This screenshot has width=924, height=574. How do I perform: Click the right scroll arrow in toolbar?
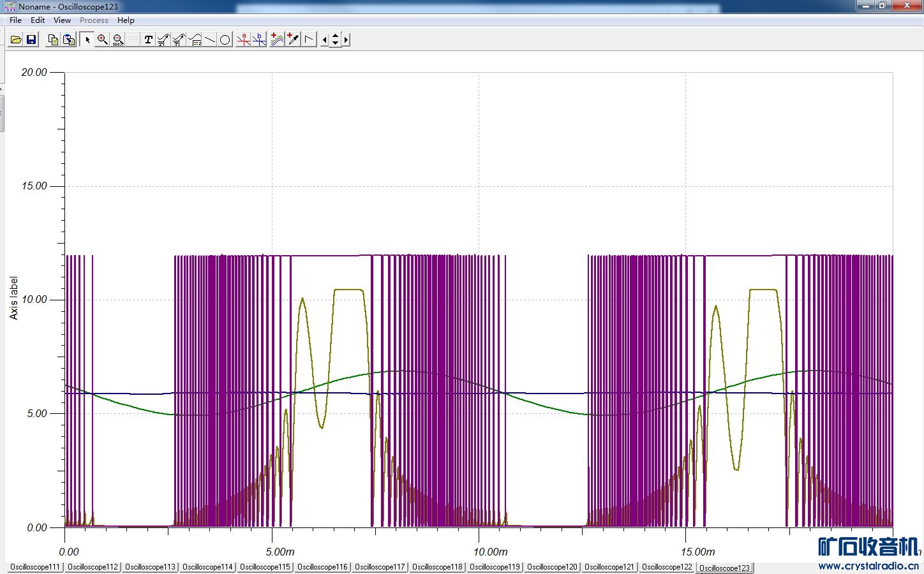346,40
